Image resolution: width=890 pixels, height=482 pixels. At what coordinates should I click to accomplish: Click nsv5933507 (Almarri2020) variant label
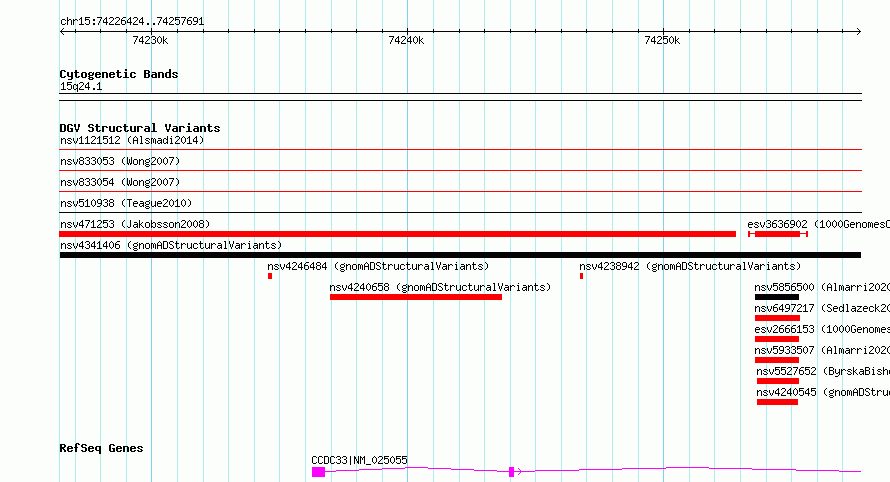pyautogui.click(x=822, y=350)
